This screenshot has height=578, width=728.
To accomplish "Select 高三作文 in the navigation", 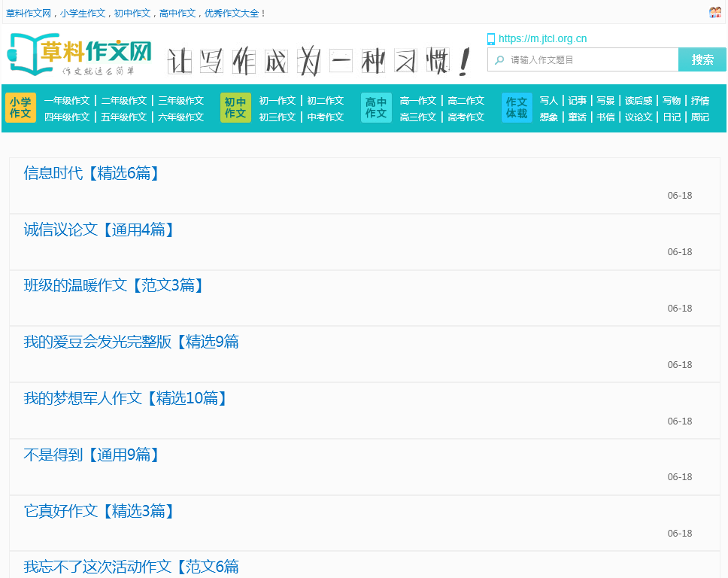I will (x=418, y=117).
